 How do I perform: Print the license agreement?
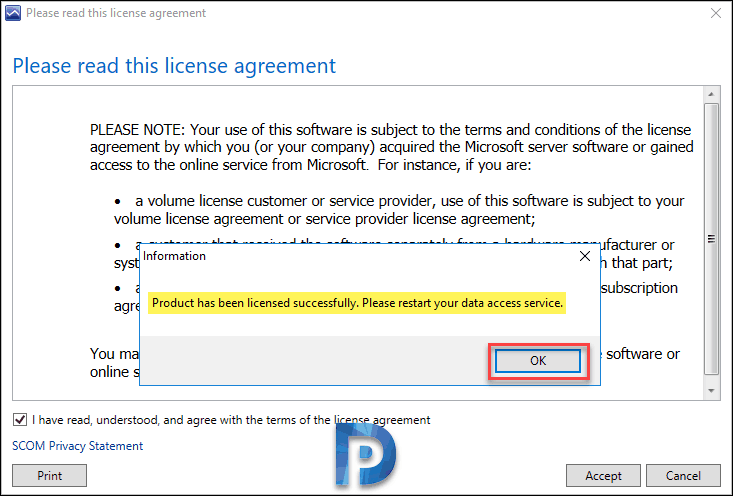[50, 475]
